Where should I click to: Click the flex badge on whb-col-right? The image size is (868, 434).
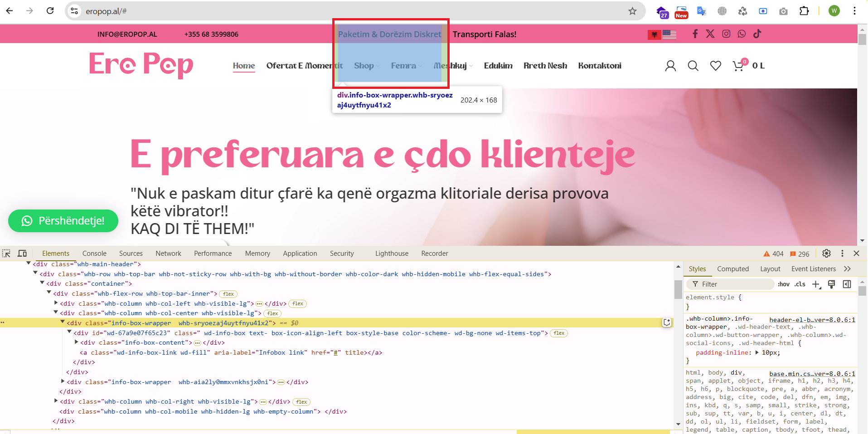coord(301,402)
